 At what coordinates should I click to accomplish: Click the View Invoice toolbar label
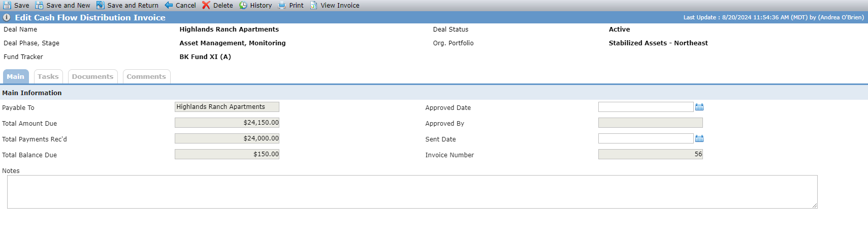[340, 5]
